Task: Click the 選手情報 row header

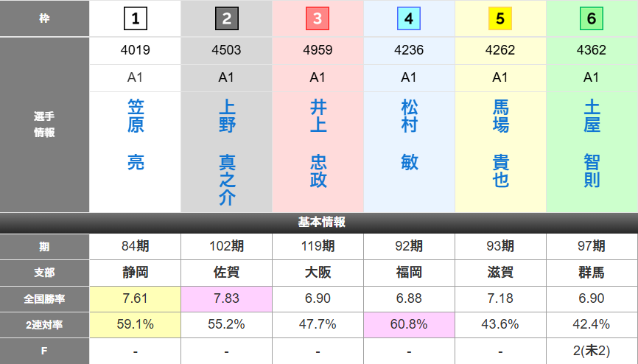Action: tap(44, 125)
